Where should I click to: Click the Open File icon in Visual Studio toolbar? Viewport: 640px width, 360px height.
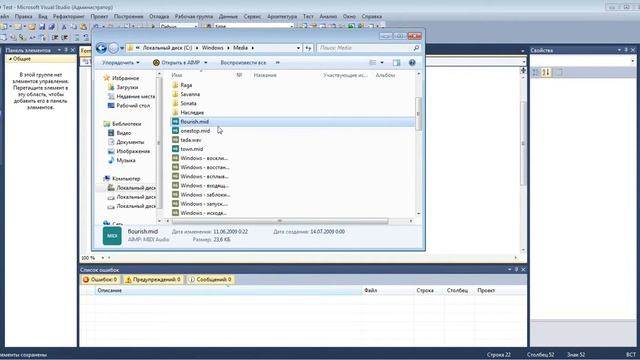(x=32, y=27)
